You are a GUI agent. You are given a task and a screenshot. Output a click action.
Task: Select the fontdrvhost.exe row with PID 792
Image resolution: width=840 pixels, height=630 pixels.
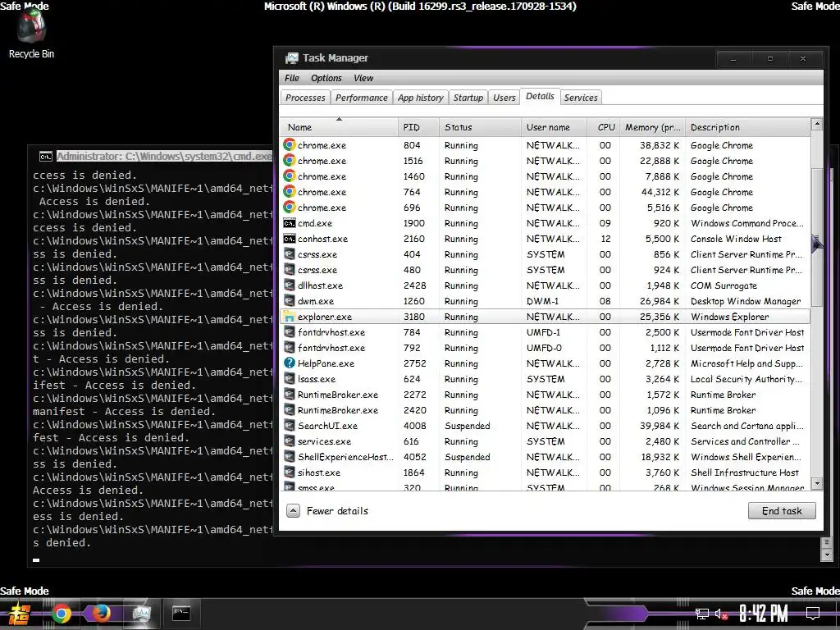pos(545,348)
